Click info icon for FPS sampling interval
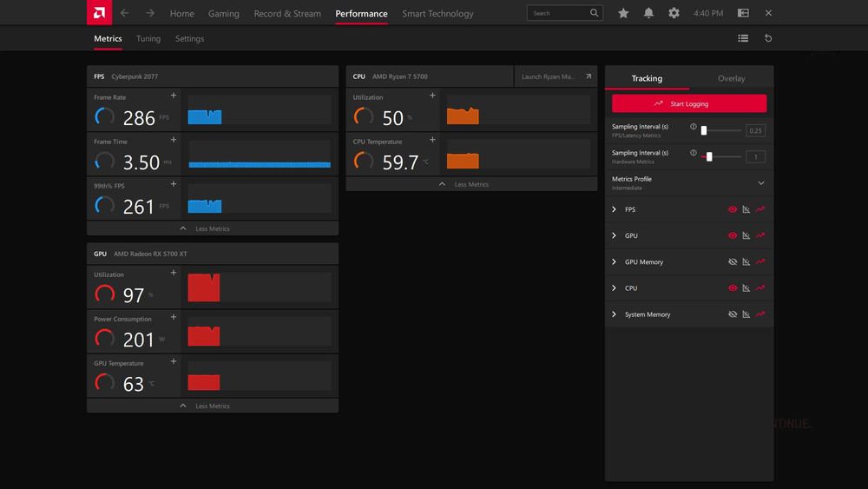This screenshot has height=489, width=868. (693, 126)
